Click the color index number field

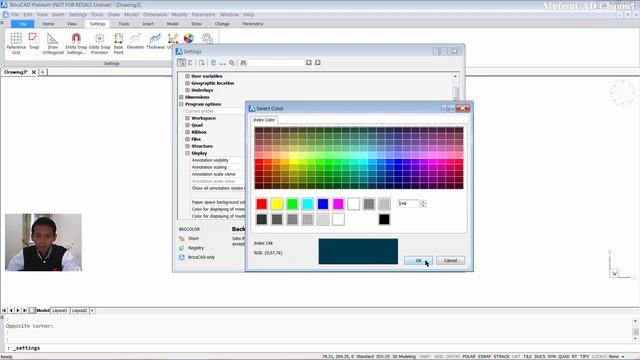pos(409,203)
